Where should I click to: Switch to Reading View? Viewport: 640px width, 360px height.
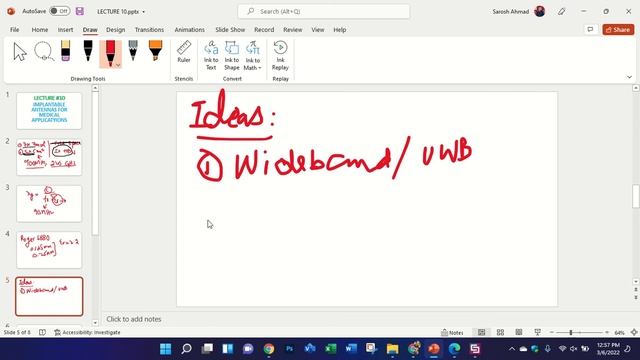tap(519, 333)
